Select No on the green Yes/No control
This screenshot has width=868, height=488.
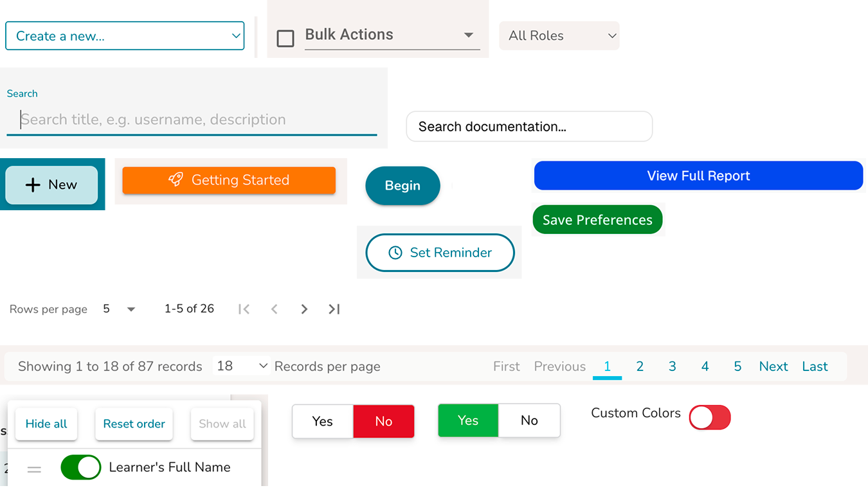pos(529,420)
